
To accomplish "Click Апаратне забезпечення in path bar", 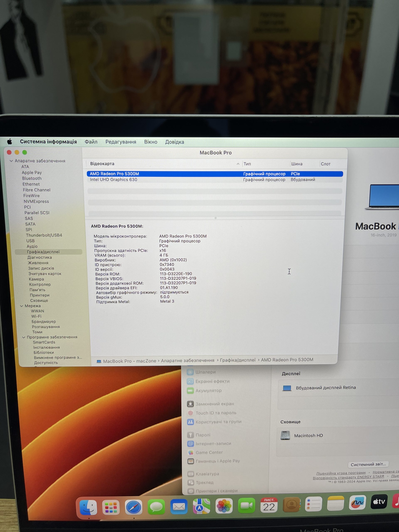I will [188, 360].
